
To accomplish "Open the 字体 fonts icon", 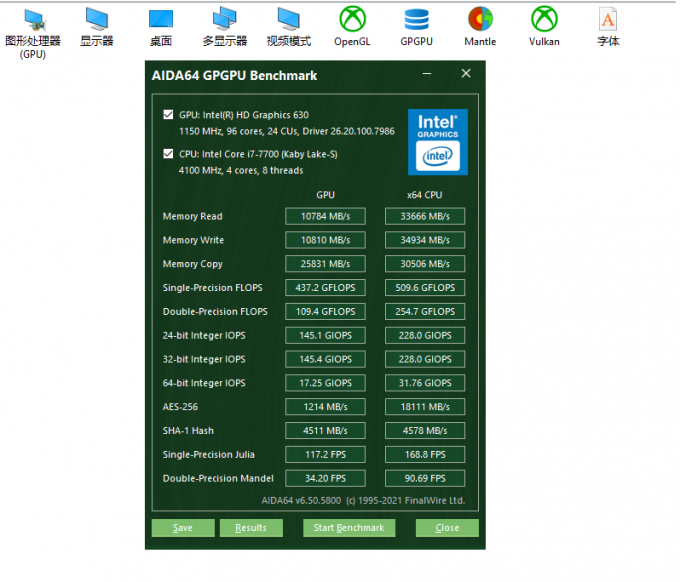I will (x=608, y=27).
